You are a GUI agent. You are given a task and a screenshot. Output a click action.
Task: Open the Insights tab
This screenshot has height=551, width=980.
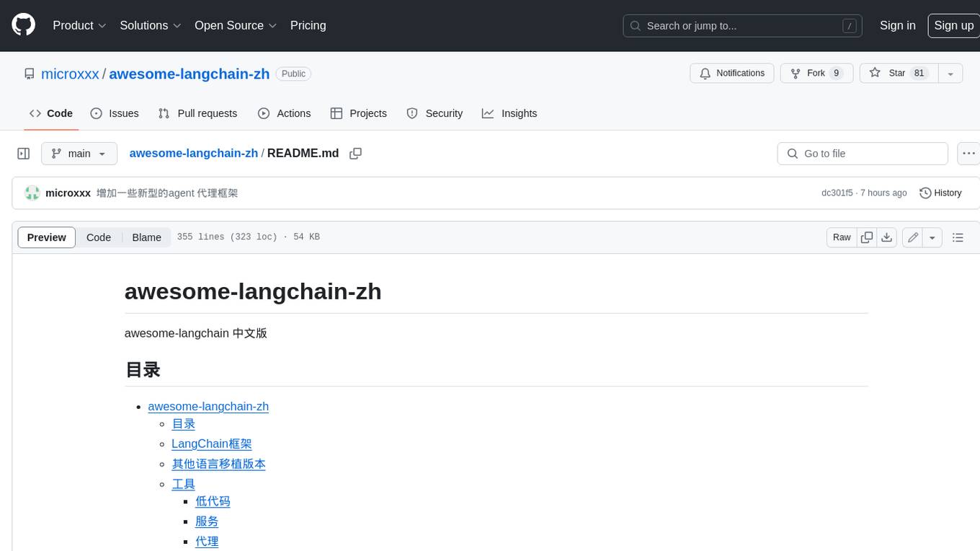[x=509, y=113]
